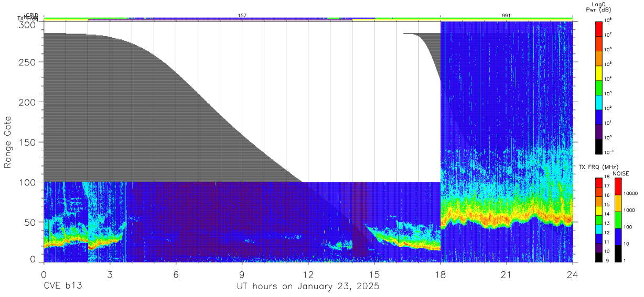Click the CPID value '157' above the plot

click(242, 16)
